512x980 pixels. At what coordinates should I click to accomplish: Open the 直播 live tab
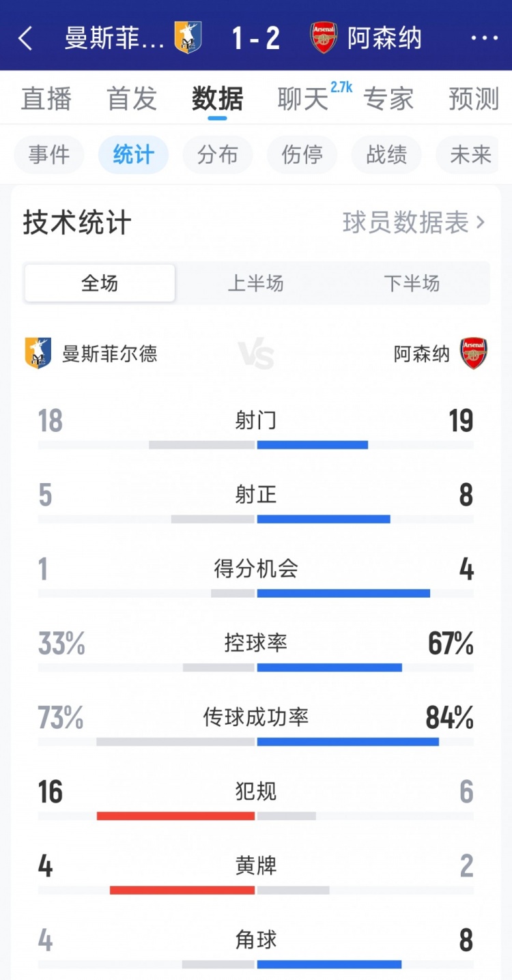(x=46, y=99)
